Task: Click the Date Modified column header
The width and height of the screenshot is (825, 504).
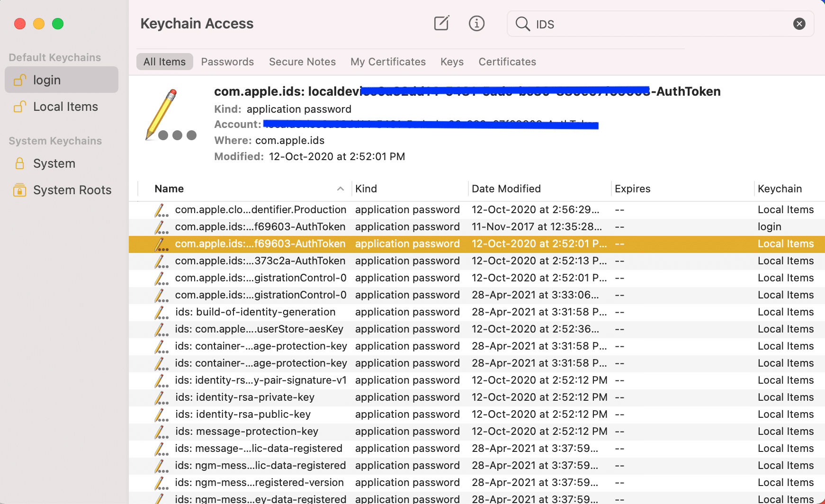Action: [506, 189]
